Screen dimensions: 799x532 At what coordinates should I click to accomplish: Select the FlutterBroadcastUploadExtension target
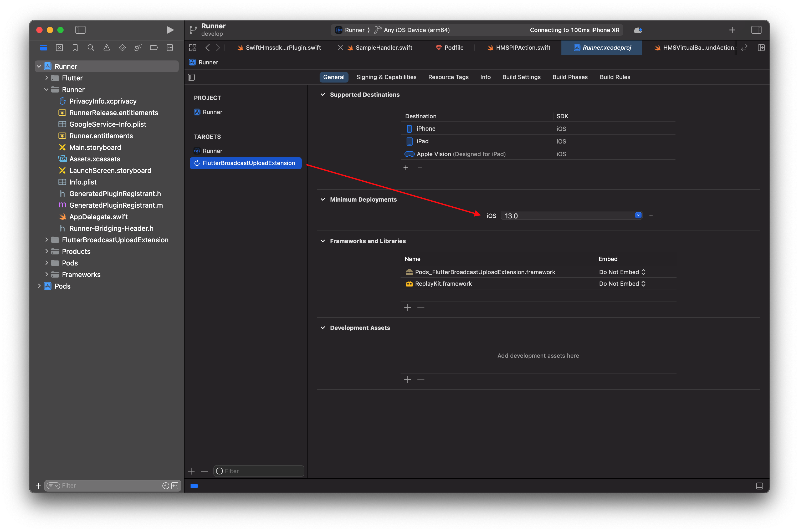click(x=245, y=163)
